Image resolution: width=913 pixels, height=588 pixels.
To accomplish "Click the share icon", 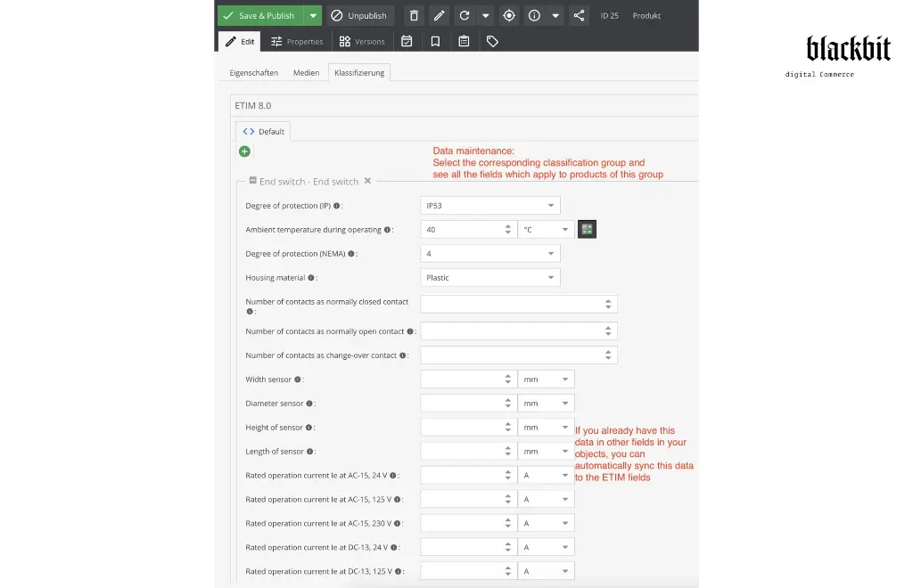I will click(579, 16).
